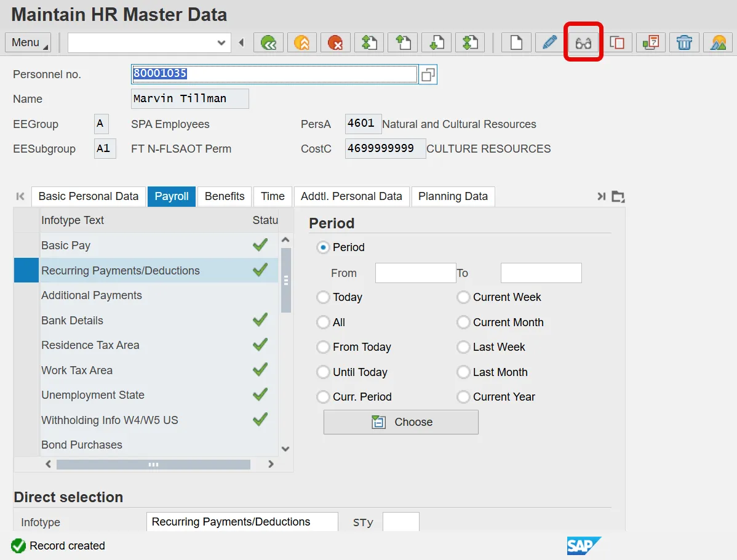Click the infotype list horizontal scrollbar
Screen dimensions: 737x560
153,465
